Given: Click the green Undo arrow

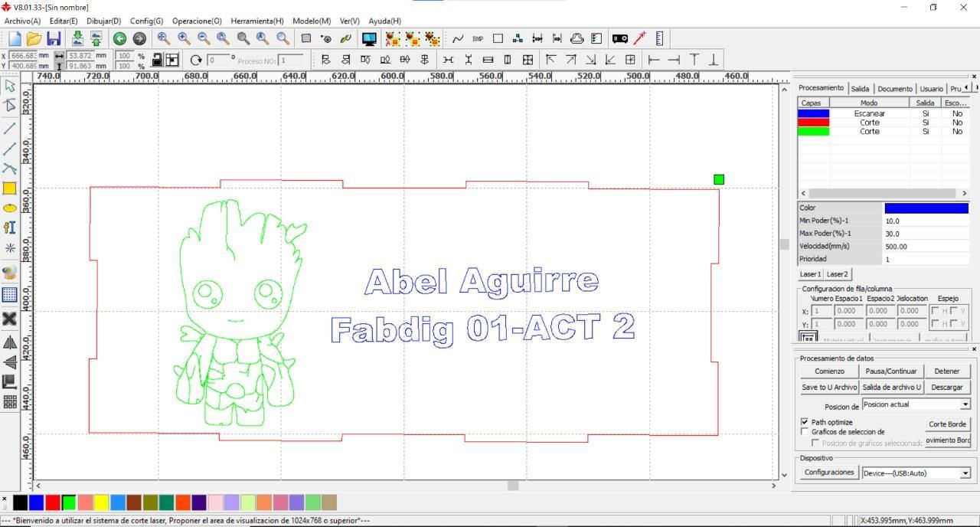Looking at the screenshot, I should (119, 38).
